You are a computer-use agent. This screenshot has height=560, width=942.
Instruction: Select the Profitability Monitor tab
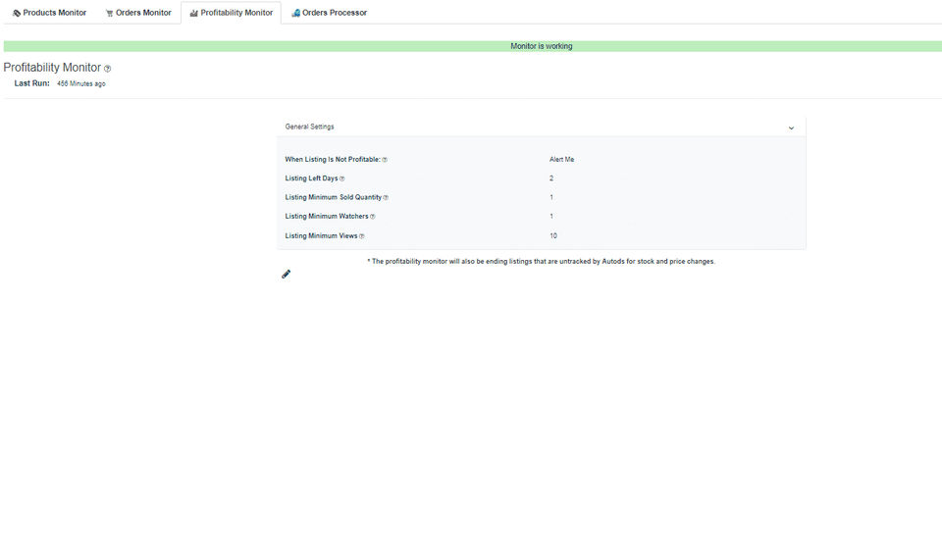[x=232, y=13]
